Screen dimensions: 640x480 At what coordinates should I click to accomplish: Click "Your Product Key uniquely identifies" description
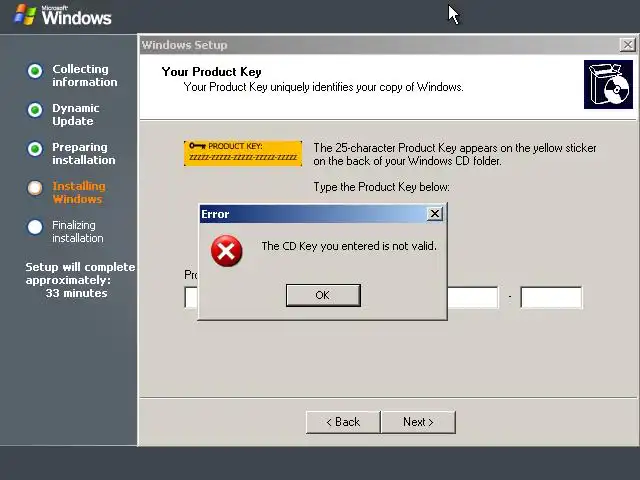pos(323,87)
